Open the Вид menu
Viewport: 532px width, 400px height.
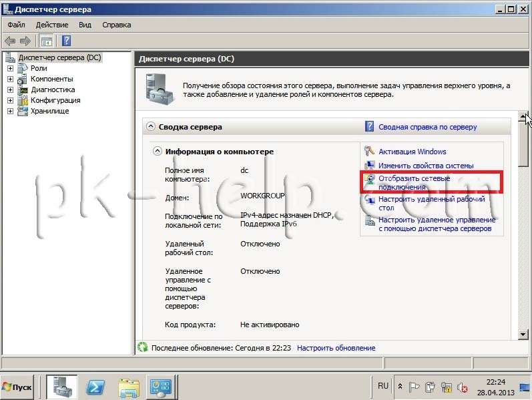85,25
